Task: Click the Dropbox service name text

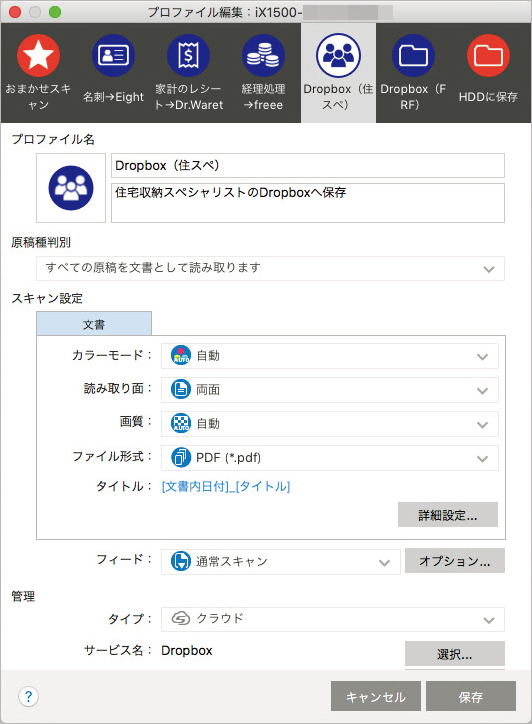Action: (x=187, y=651)
